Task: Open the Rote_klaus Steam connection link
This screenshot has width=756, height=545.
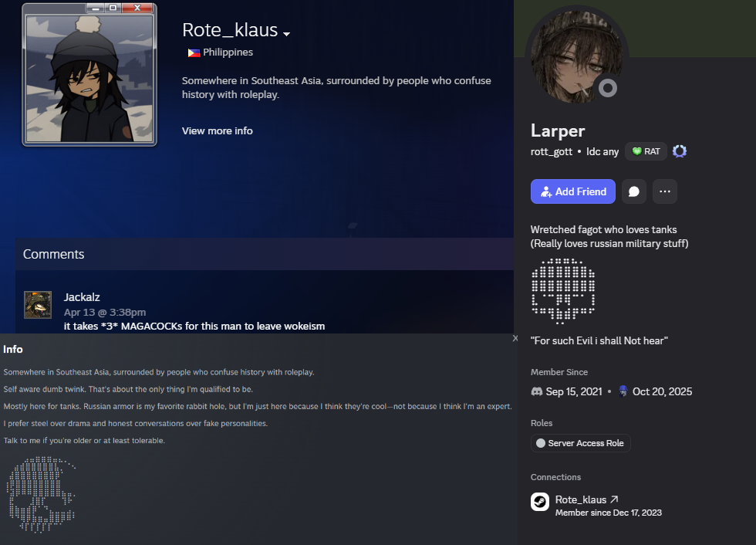Action: (580, 499)
